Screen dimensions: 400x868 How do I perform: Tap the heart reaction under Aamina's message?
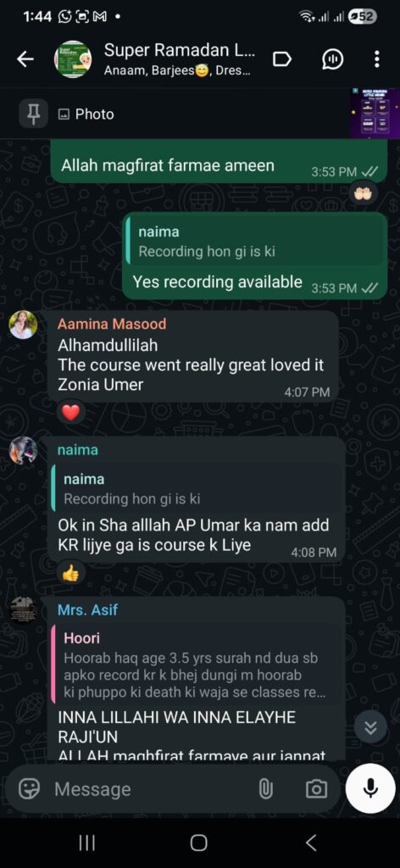point(71,413)
